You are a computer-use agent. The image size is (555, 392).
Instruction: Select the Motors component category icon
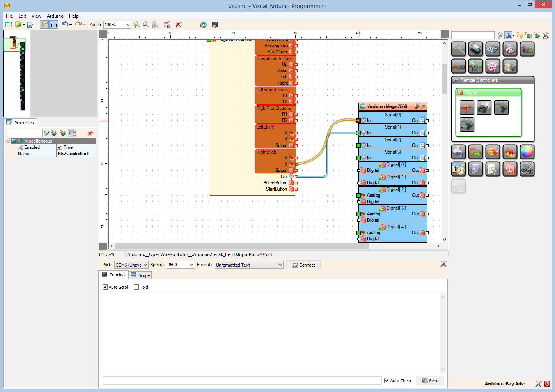click(475, 49)
